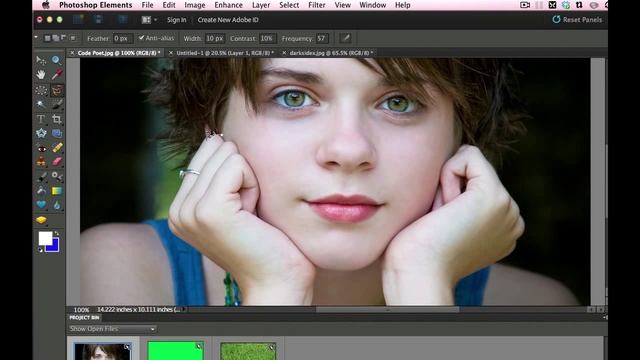Select the Custom Shape heart tool
The image size is (640, 360).
tap(41, 204)
